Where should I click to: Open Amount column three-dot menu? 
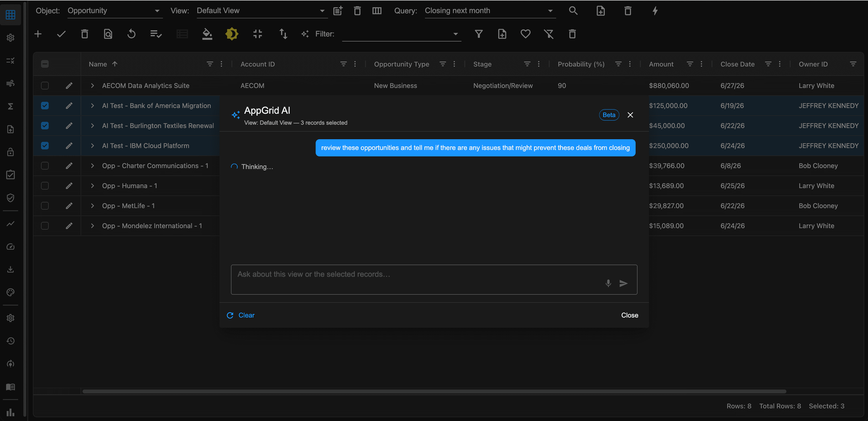pyautogui.click(x=701, y=64)
